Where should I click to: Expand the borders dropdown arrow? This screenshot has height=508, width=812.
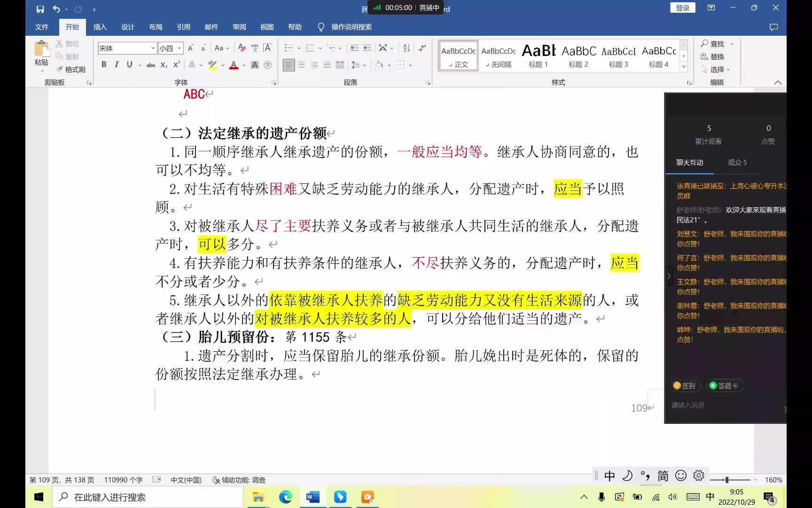tap(410, 65)
